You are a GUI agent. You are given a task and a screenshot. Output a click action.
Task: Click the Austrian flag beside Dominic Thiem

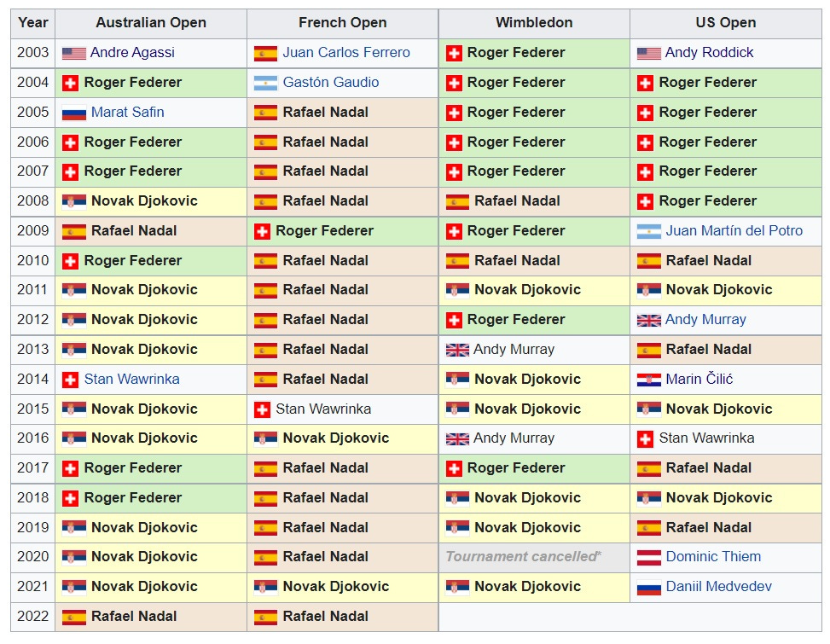(649, 557)
